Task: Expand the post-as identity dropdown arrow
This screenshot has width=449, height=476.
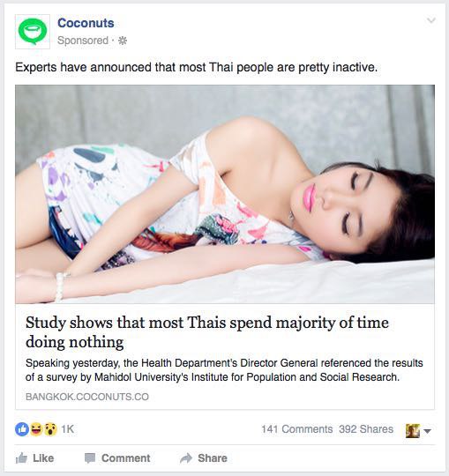Action: point(427,431)
